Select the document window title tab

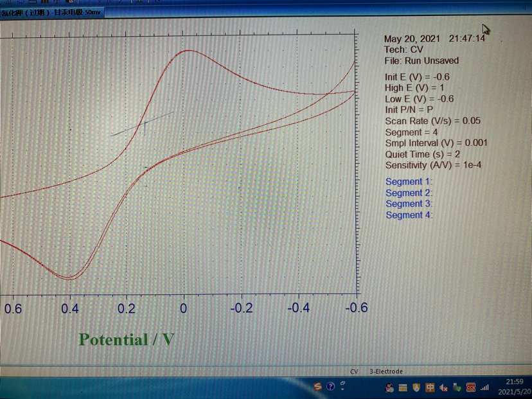click(x=51, y=12)
